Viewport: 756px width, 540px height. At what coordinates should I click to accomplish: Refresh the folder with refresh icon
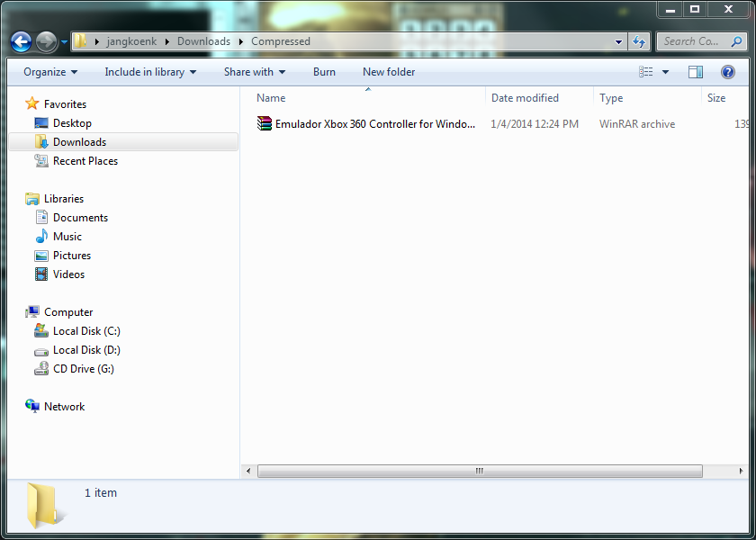(x=639, y=42)
